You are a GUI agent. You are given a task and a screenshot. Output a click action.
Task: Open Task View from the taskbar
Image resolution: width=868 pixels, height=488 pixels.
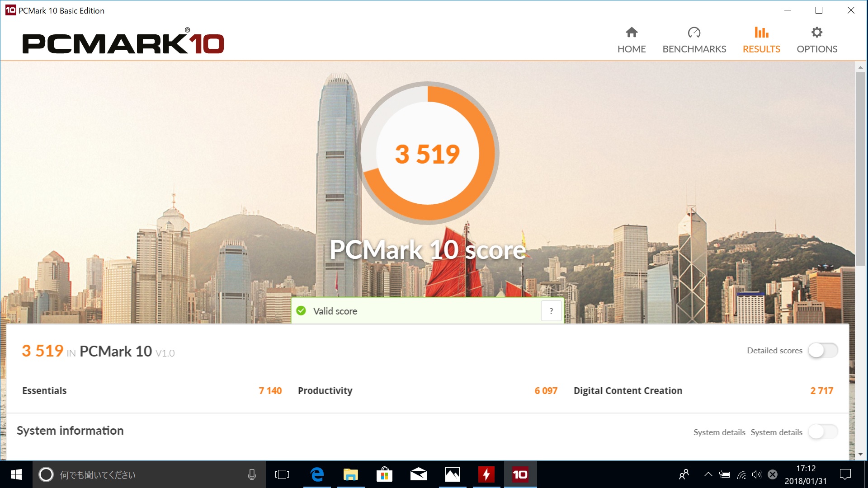pos(282,474)
